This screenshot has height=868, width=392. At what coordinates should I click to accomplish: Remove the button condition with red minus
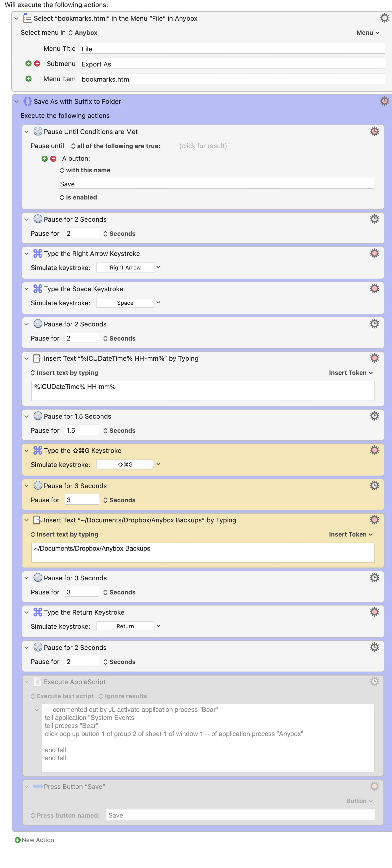click(53, 158)
